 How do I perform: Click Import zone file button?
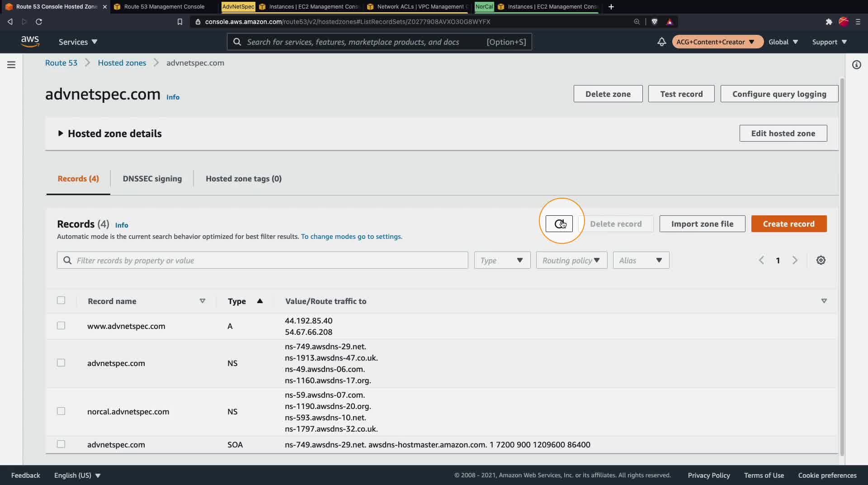[x=702, y=224]
